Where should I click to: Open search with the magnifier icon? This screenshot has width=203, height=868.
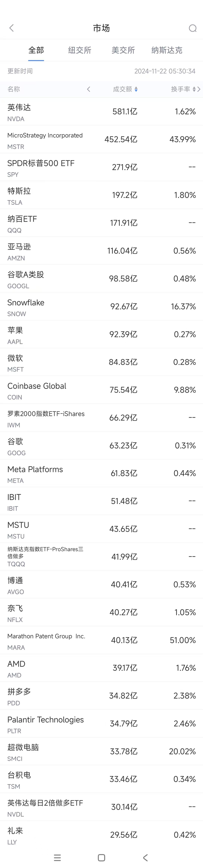click(x=193, y=28)
